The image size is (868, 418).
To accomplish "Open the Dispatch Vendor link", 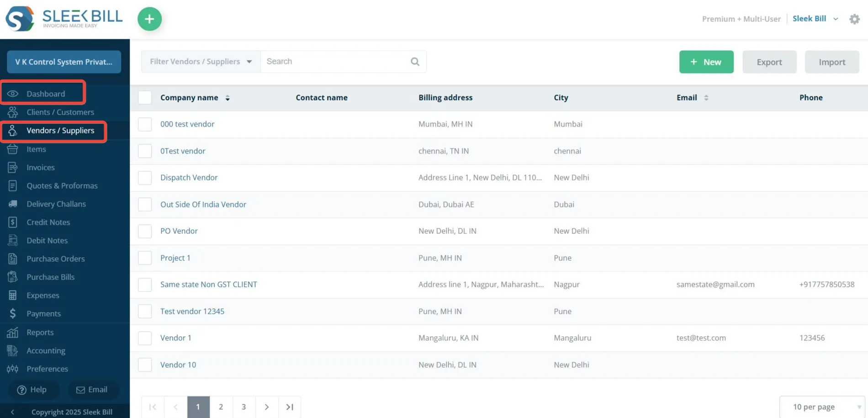I will pos(189,178).
